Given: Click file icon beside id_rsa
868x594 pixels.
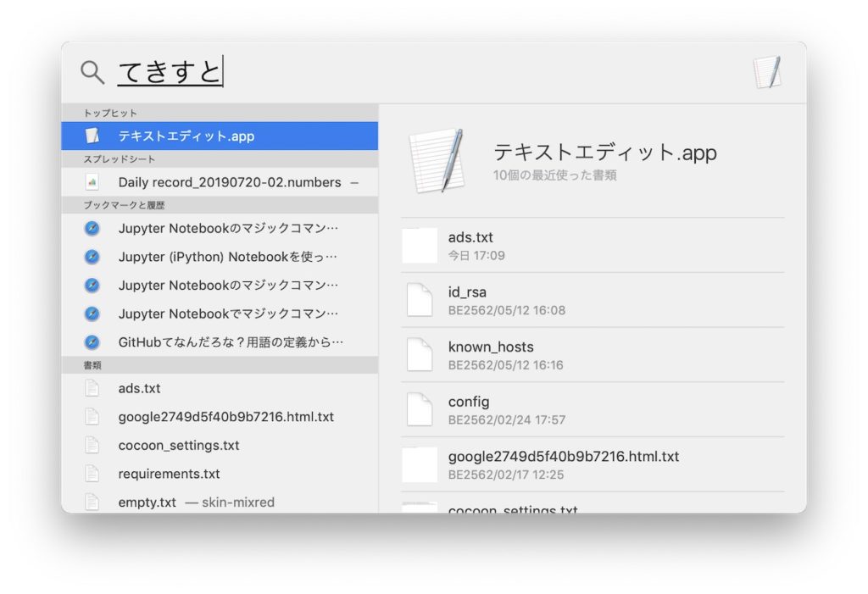Looking at the screenshot, I should 420,300.
